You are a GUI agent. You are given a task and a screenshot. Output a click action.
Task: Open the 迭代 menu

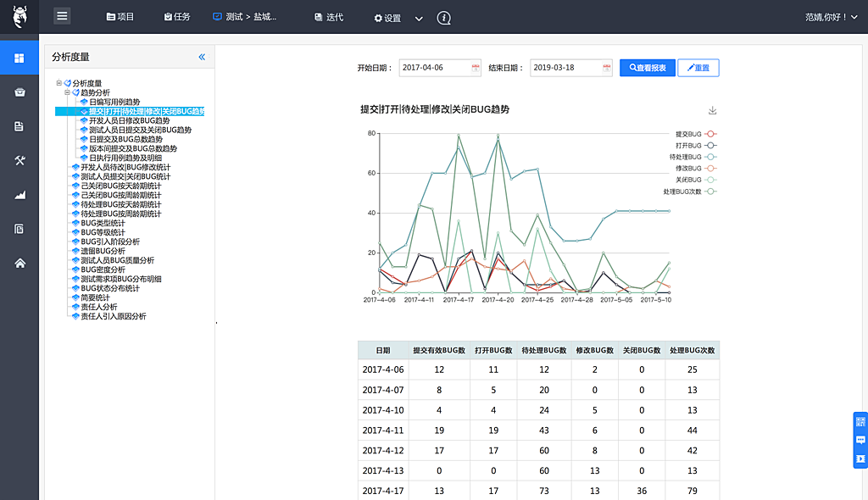[x=329, y=17]
